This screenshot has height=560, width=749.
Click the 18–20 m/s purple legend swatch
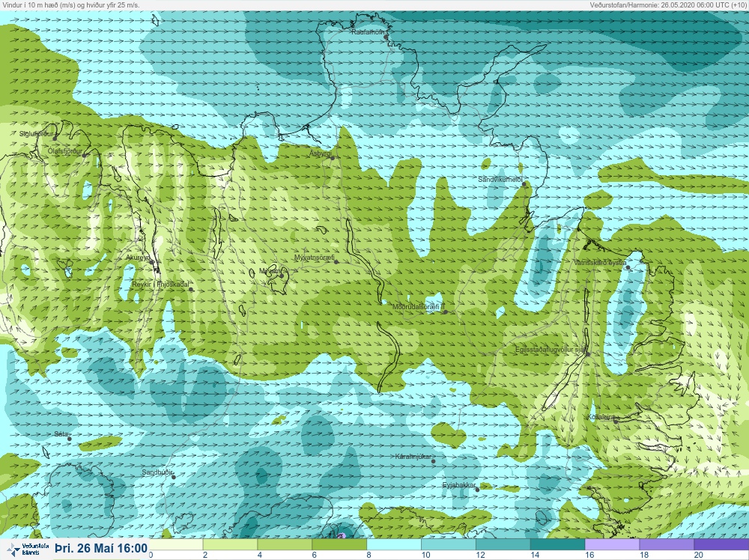tap(667, 544)
